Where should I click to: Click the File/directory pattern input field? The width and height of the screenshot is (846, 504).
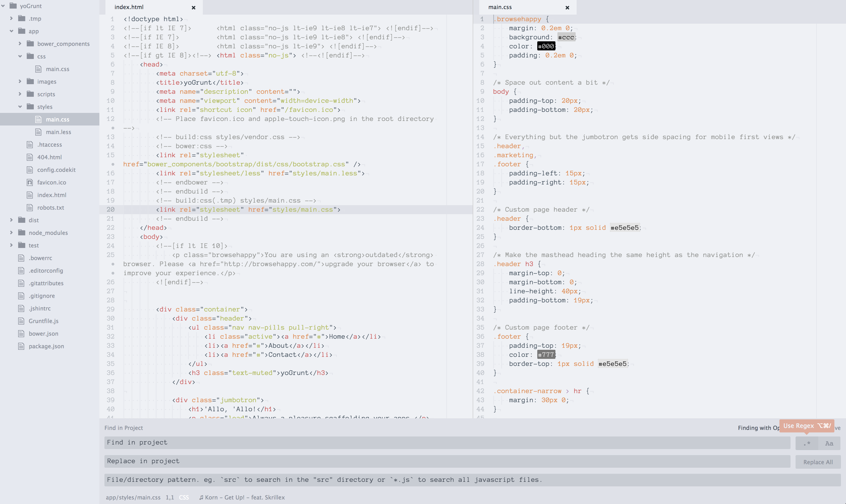(x=472, y=480)
